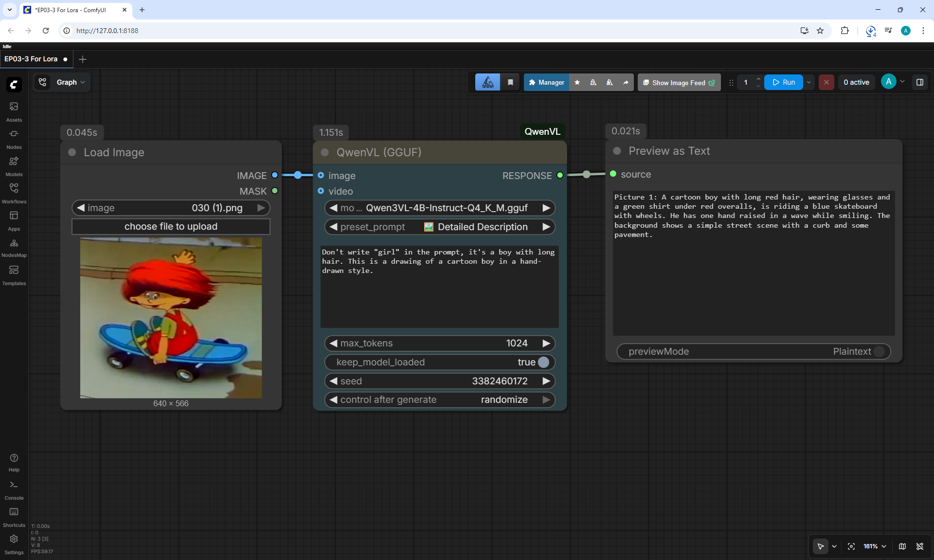Open the Run options dropdown arrow

[x=809, y=82]
